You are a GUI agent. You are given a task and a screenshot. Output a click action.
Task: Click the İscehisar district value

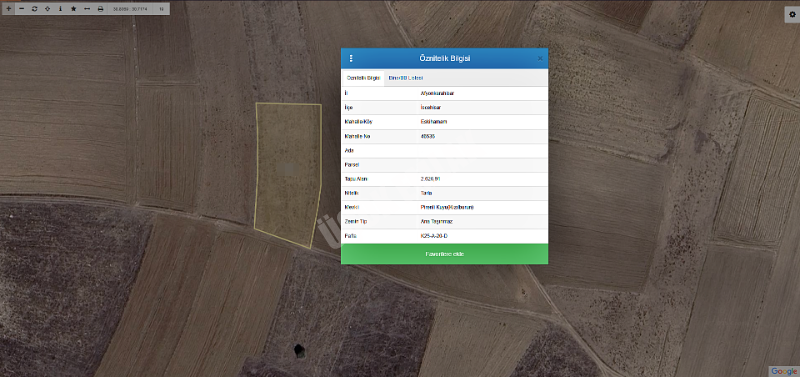431,108
